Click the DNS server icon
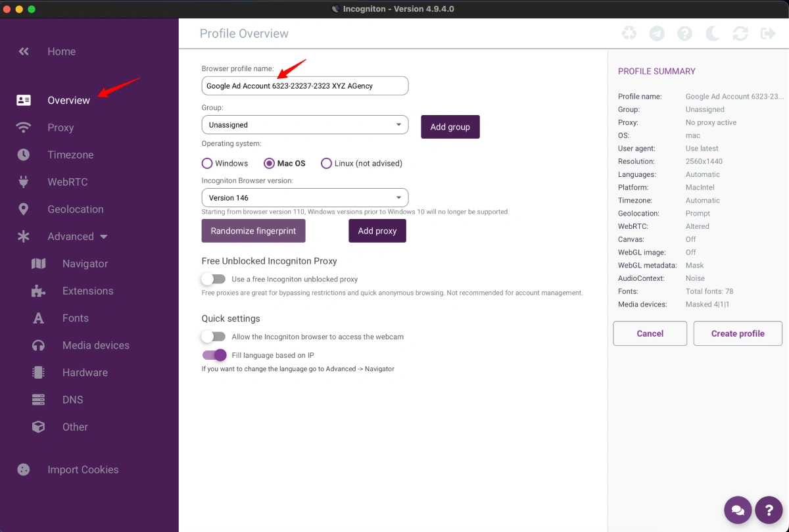This screenshot has width=789, height=532. [39, 400]
